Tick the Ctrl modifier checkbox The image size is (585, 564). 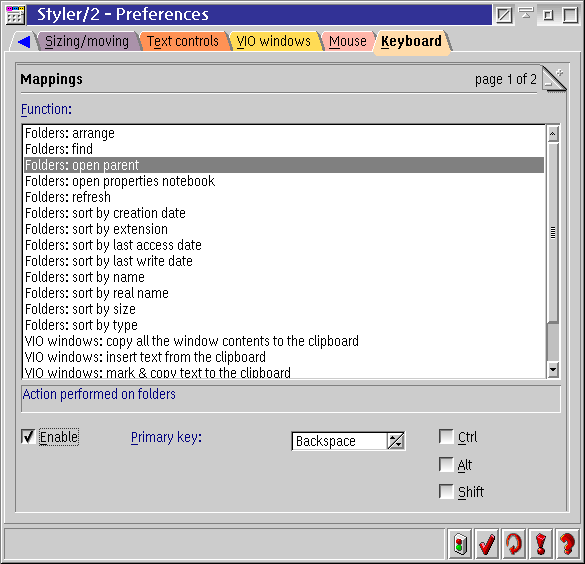tap(446, 436)
